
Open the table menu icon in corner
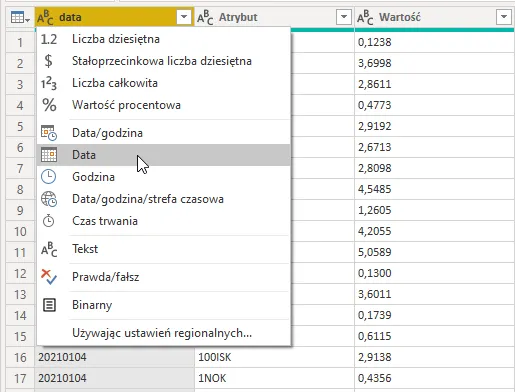click(20, 18)
